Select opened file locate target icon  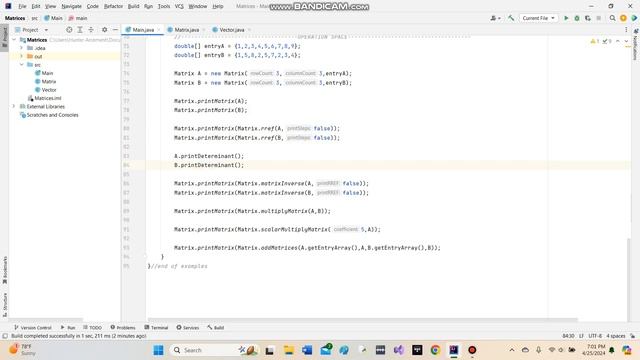[69, 30]
